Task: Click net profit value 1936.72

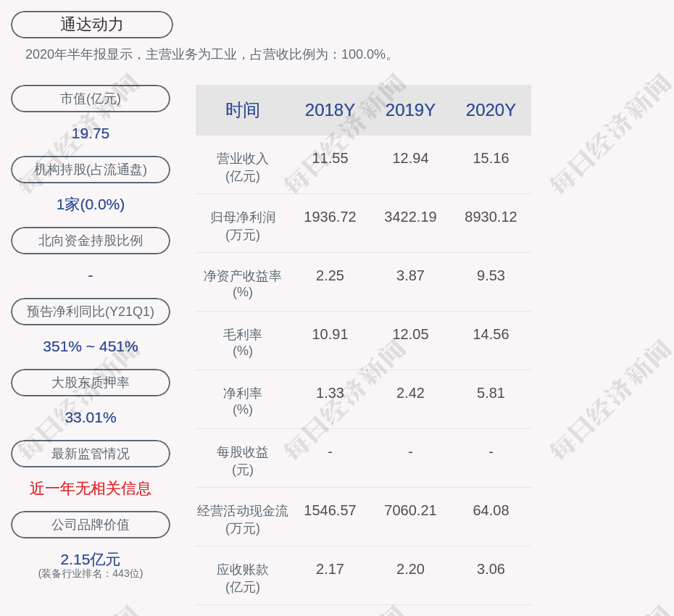Action: [330, 217]
